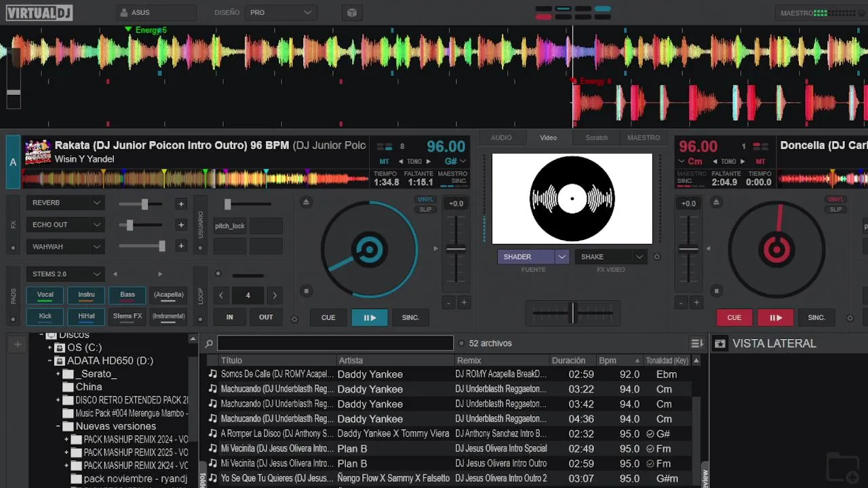Play or pause deck A

tap(370, 317)
